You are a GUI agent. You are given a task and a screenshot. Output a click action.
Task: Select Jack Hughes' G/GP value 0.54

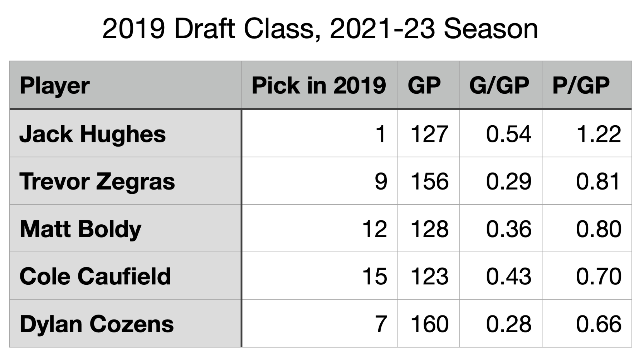[508, 134]
